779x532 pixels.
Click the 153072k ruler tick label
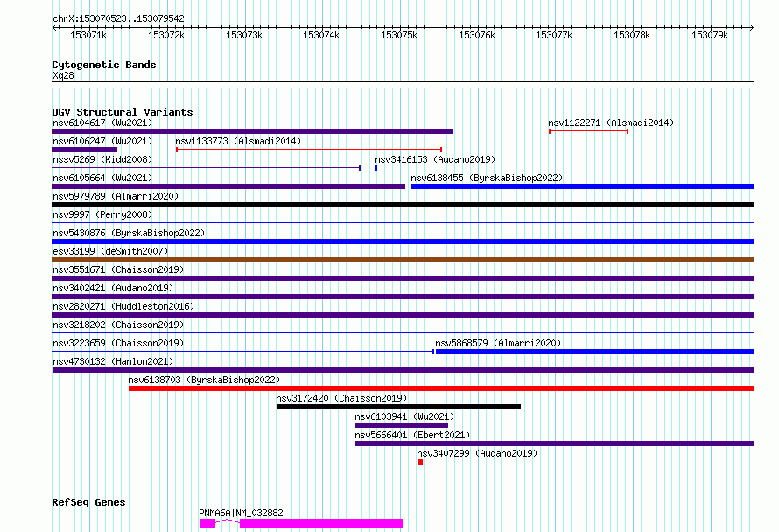[166, 35]
